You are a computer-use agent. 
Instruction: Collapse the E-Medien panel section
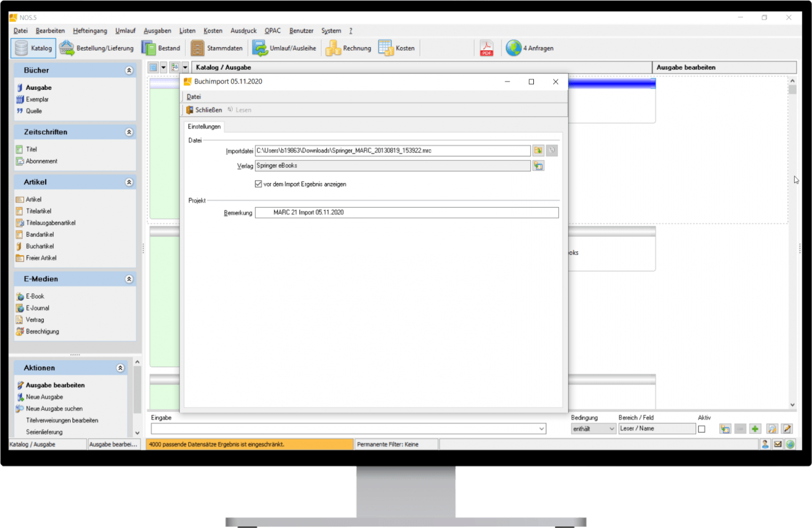pyautogui.click(x=129, y=279)
